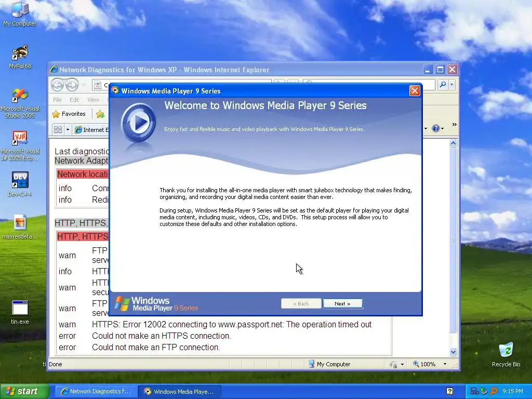Switch to Network Diagnostics taskbar button
This screenshot has height=399, width=532.
click(96, 391)
